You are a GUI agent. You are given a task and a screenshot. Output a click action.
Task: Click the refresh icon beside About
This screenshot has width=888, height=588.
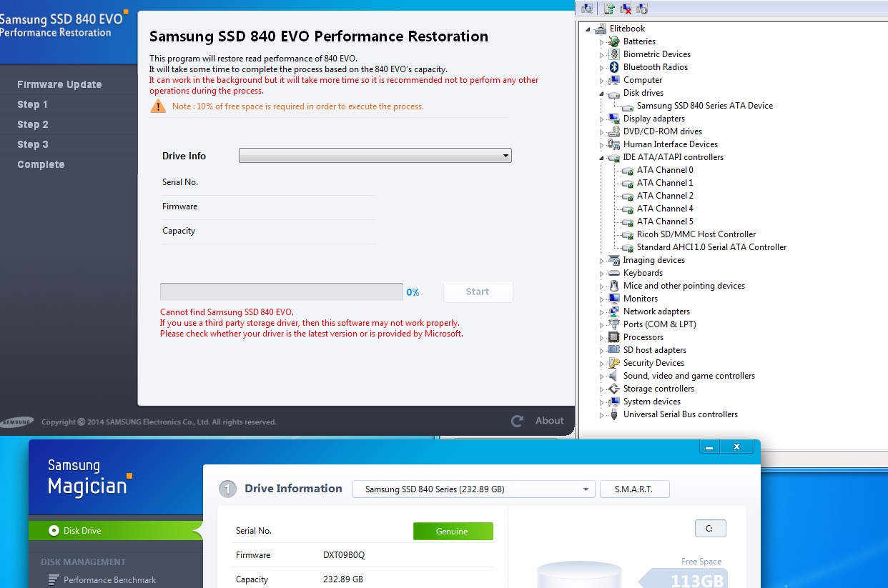click(517, 422)
